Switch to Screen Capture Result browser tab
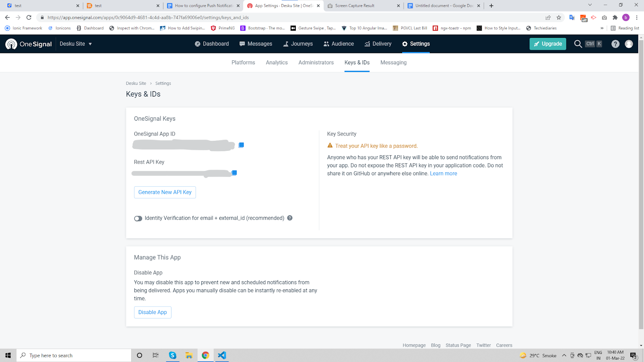644x362 pixels. [363, 6]
